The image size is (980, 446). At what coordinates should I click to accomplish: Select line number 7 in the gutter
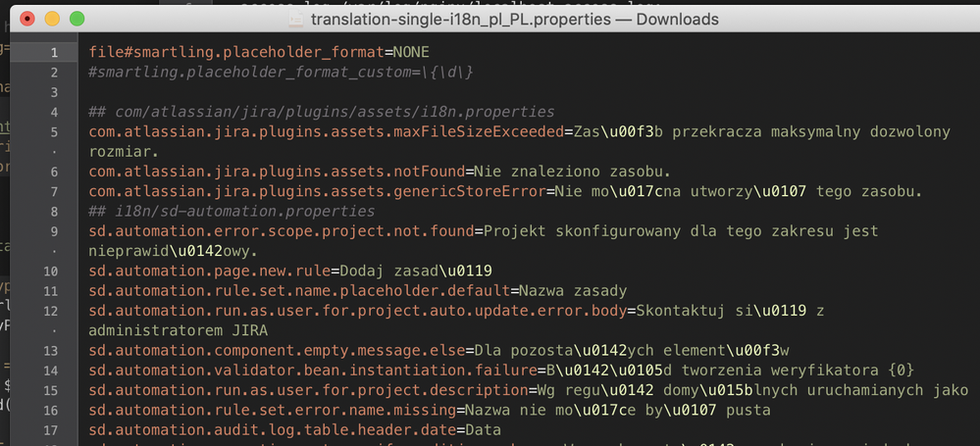point(54,192)
